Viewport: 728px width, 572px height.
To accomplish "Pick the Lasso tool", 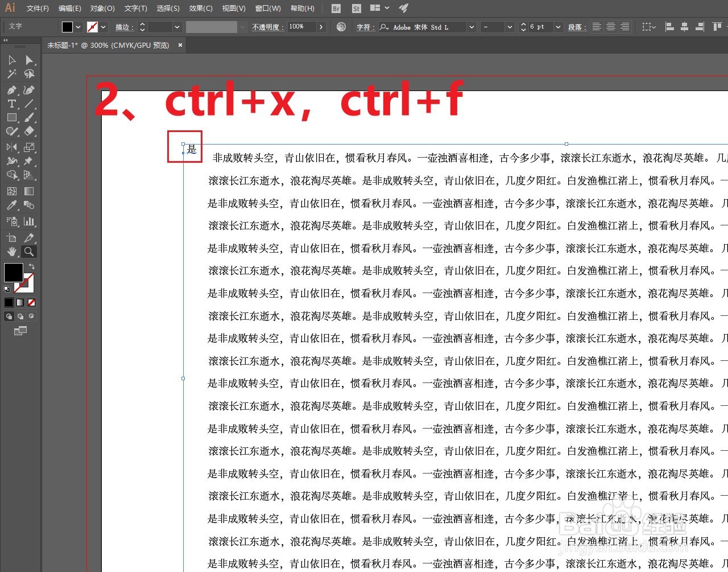I will click(29, 74).
